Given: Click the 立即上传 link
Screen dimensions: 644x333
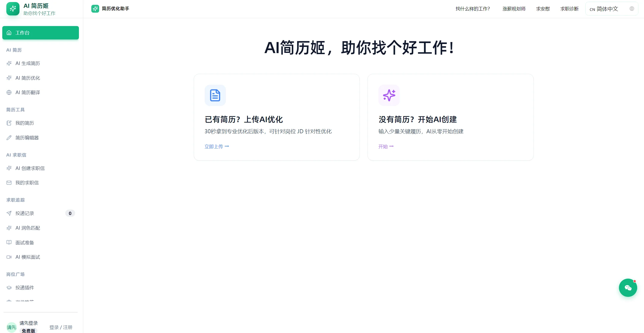Looking at the screenshot, I should pyautogui.click(x=216, y=146).
